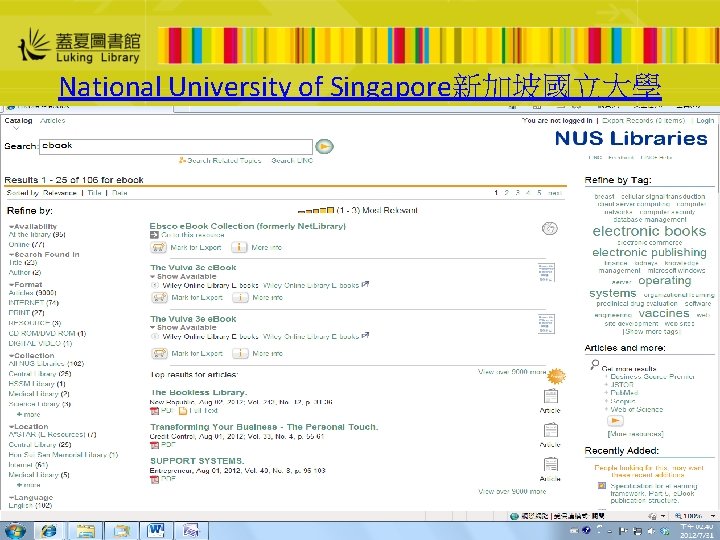Screen dimensions: 720x540
Task: Open the dropdown arrow beneath Catalog
Action: (16, 129)
